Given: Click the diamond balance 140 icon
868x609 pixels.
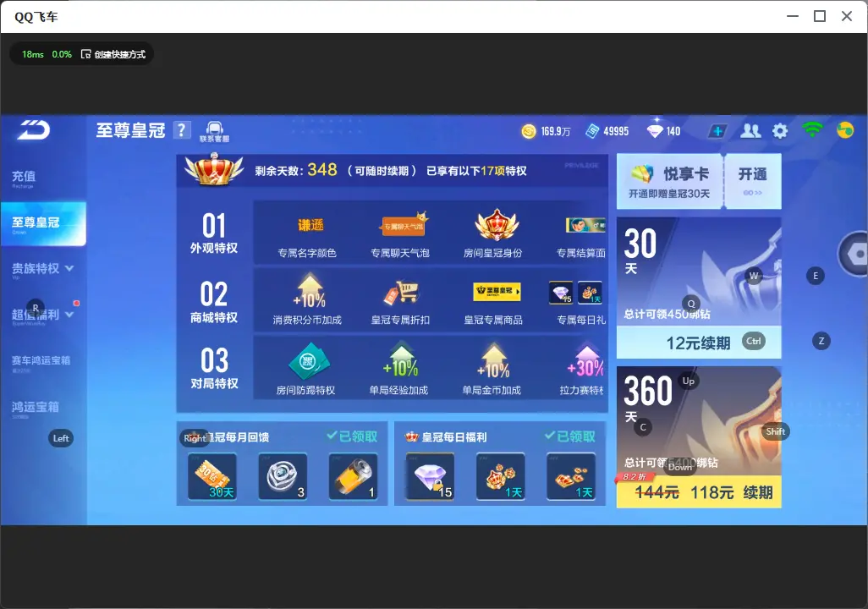Looking at the screenshot, I should pyautogui.click(x=655, y=131).
